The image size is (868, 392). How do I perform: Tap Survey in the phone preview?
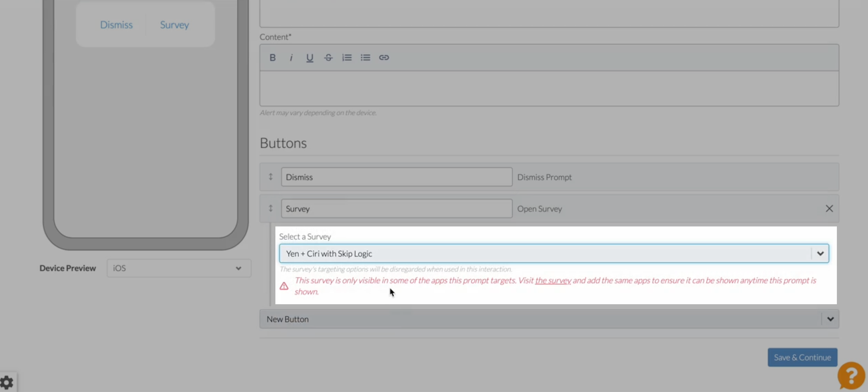click(x=174, y=25)
